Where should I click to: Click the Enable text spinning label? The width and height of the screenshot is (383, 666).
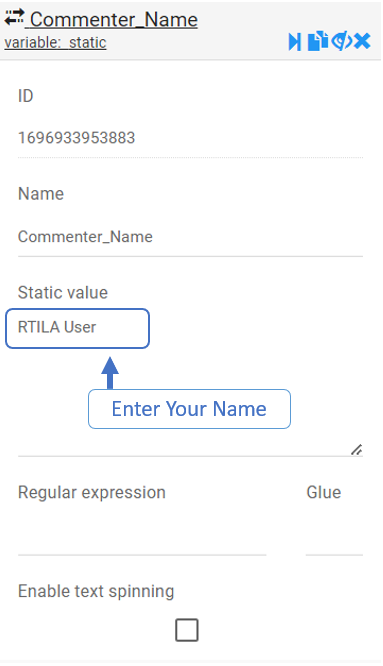(x=96, y=591)
